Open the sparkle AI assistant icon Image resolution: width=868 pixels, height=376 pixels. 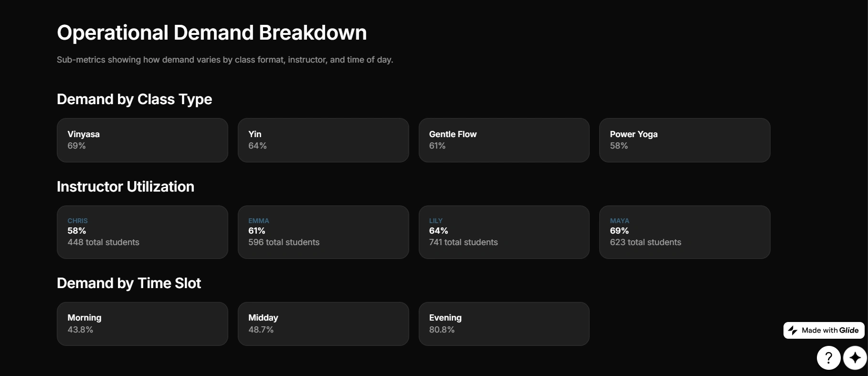855,357
